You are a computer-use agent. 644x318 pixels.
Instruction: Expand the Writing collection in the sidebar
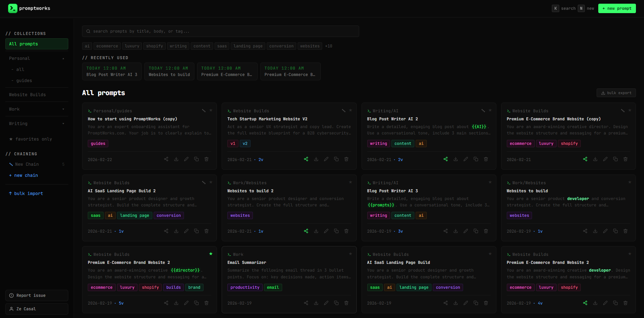[63, 123]
